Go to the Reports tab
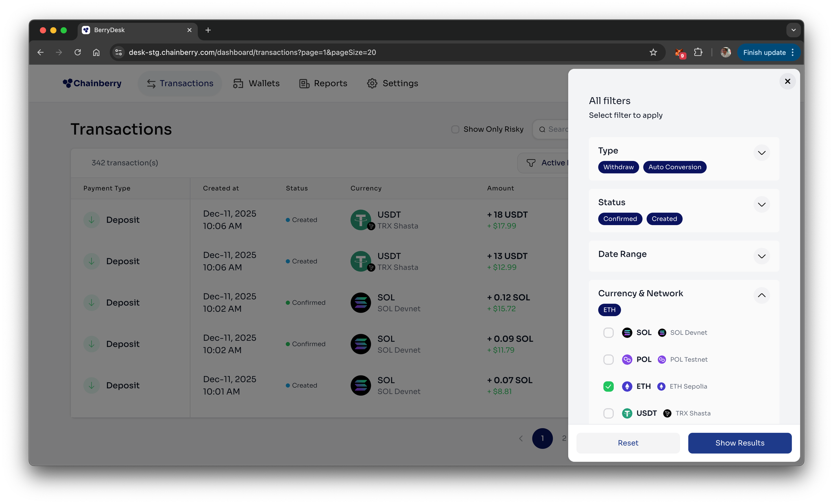Image resolution: width=833 pixels, height=504 pixels. coord(323,83)
